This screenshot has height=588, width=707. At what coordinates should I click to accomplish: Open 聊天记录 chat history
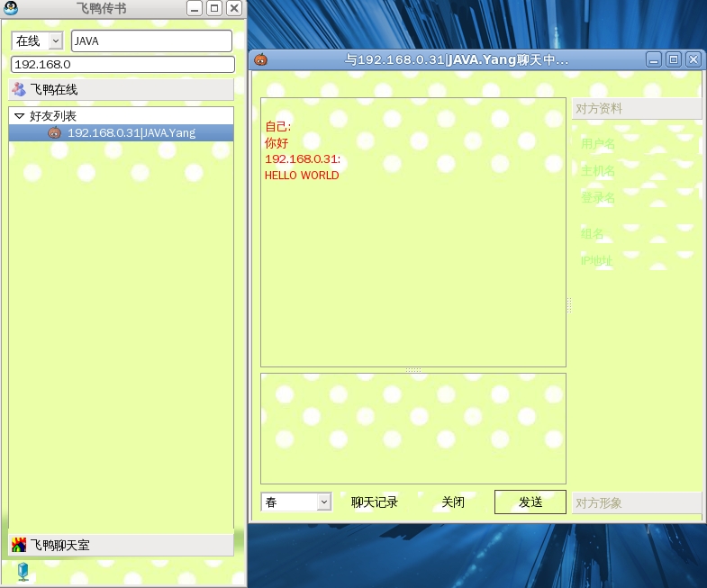(x=375, y=502)
